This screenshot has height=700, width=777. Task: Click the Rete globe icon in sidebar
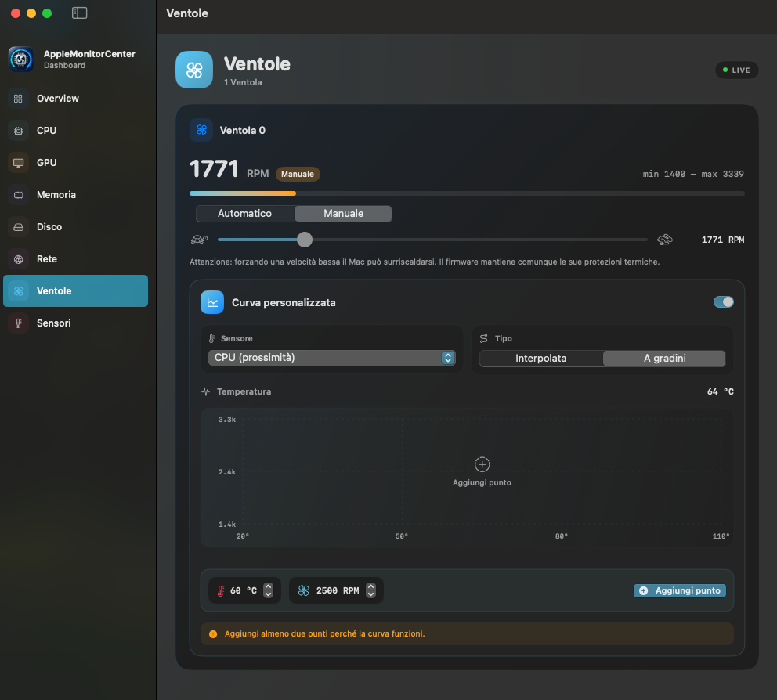pyautogui.click(x=18, y=259)
